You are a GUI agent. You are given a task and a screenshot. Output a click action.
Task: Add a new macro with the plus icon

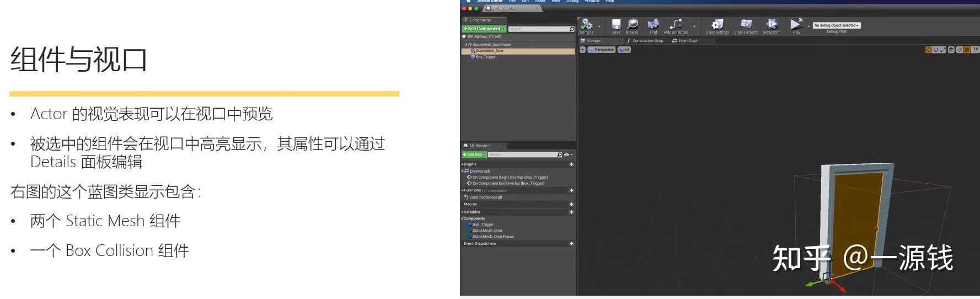pyautogui.click(x=571, y=204)
